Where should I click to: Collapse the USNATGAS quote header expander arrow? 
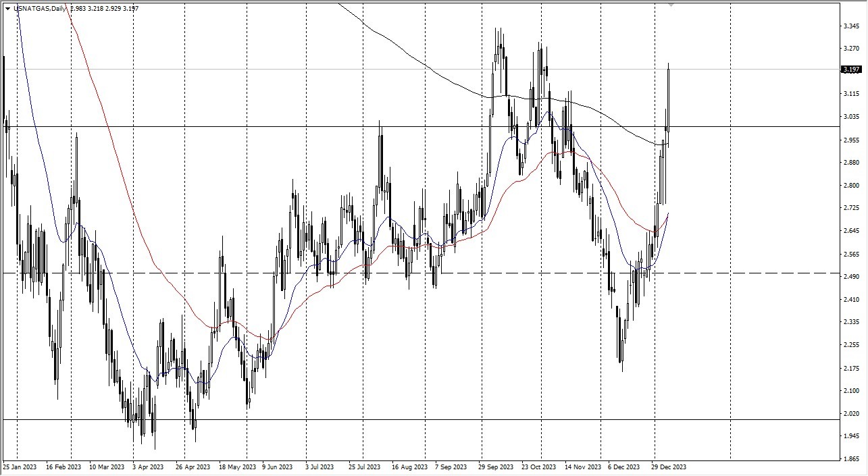[6, 9]
